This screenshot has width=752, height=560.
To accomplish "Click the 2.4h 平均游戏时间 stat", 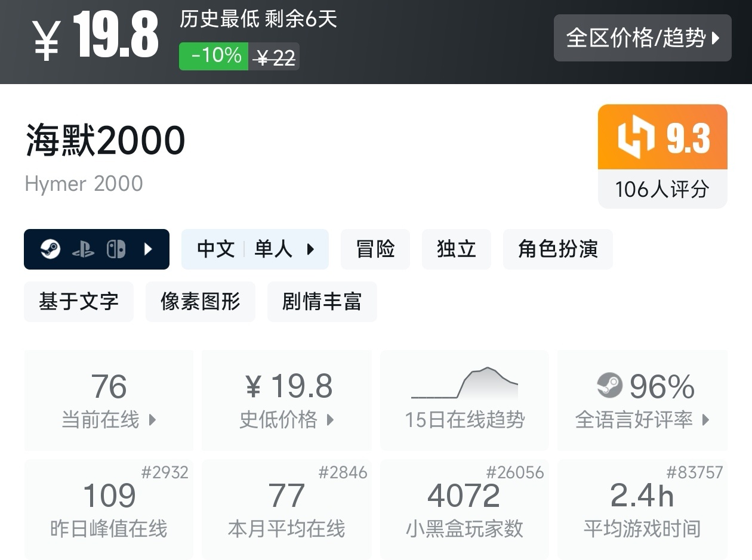I will coord(642,509).
